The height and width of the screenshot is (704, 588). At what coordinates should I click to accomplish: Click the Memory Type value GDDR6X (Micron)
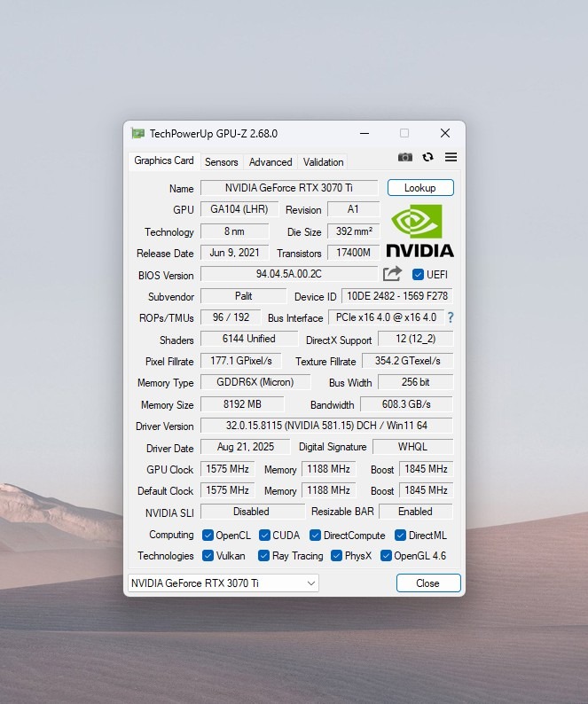(255, 382)
